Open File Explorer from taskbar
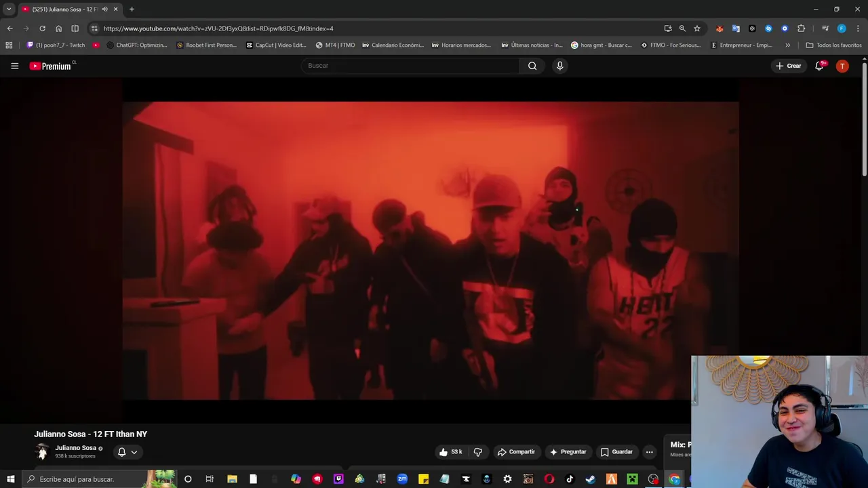The width and height of the screenshot is (868, 488). (x=232, y=479)
